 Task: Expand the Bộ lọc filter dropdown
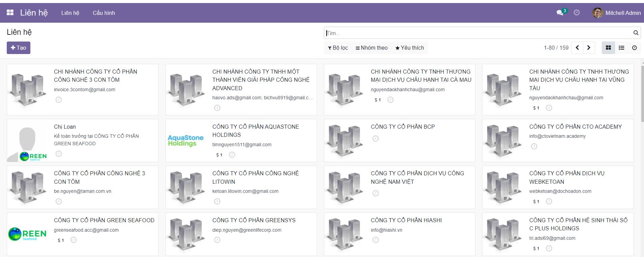click(338, 48)
